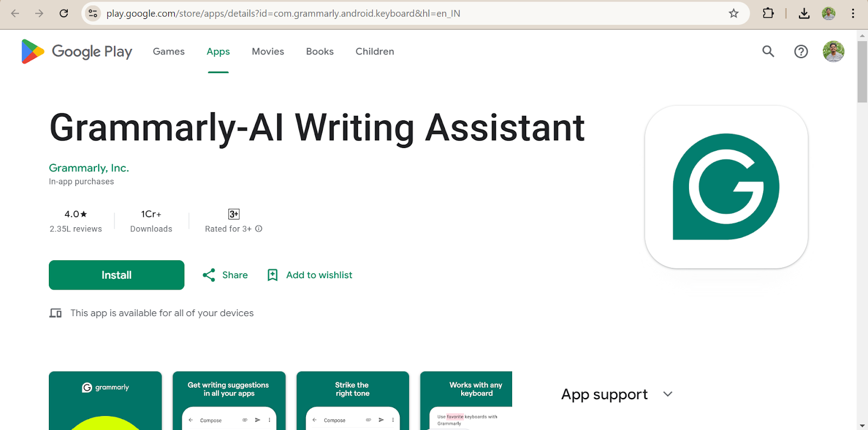Click the 3+ content rating badge

coord(234,214)
